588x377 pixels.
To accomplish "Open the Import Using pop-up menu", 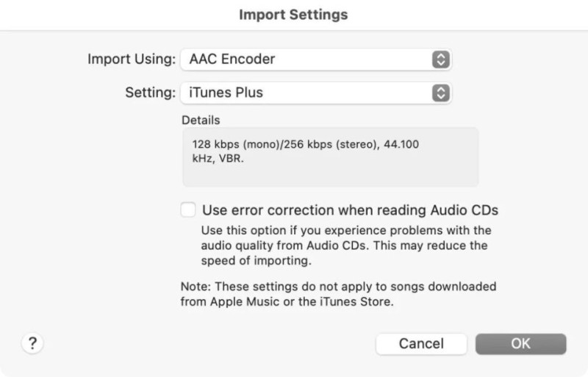I will [x=316, y=60].
